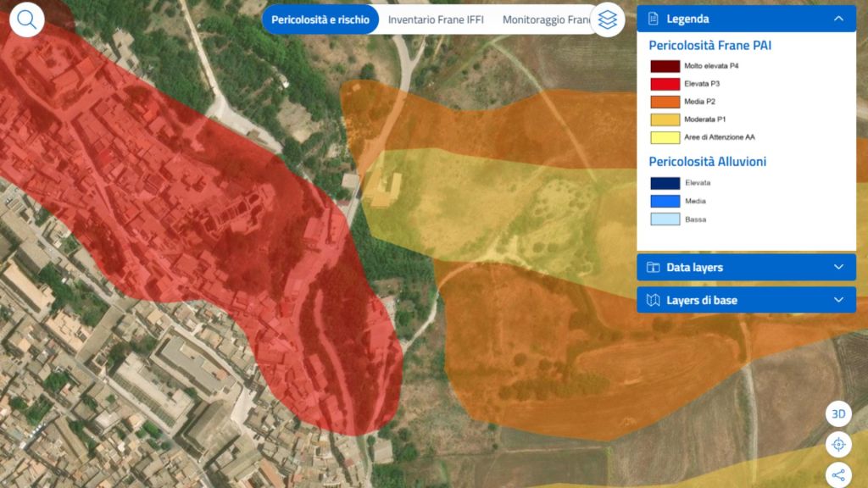Screen dimensions: 868x488
Task: Center map on my location
Action: (x=838, y=445)
